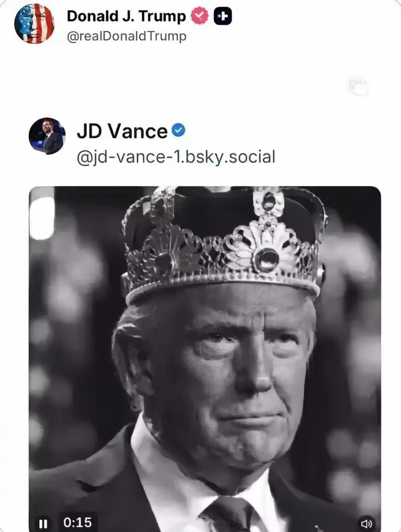Open JD Vance's round profile picture

point(47,136)
